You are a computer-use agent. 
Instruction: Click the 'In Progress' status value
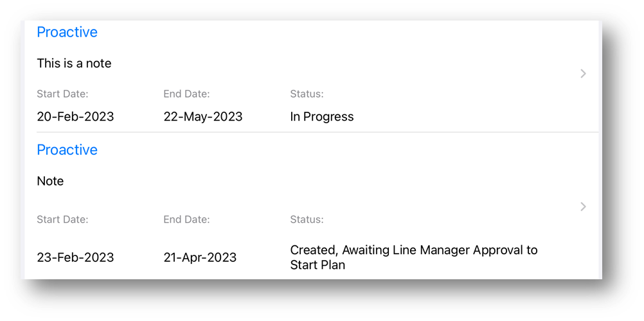tap(321, 117)
